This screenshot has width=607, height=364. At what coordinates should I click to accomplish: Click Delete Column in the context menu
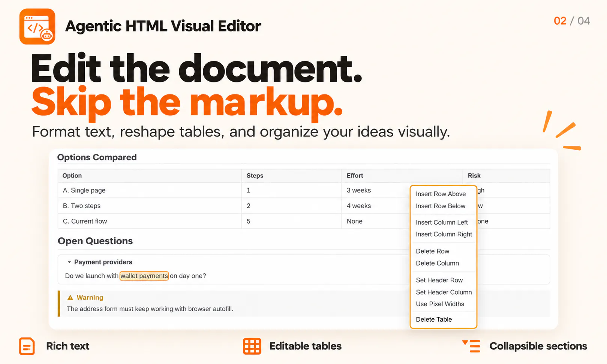coord(437,263)
